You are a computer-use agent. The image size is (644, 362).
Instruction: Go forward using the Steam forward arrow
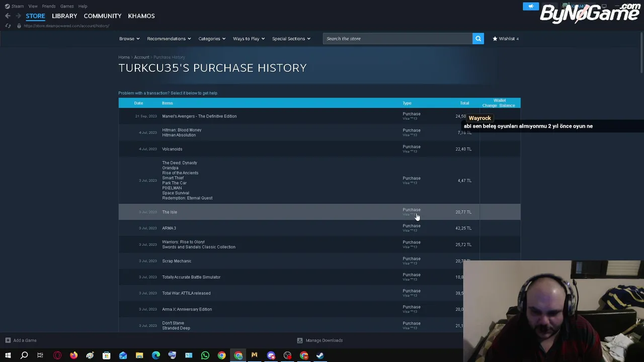18,16
